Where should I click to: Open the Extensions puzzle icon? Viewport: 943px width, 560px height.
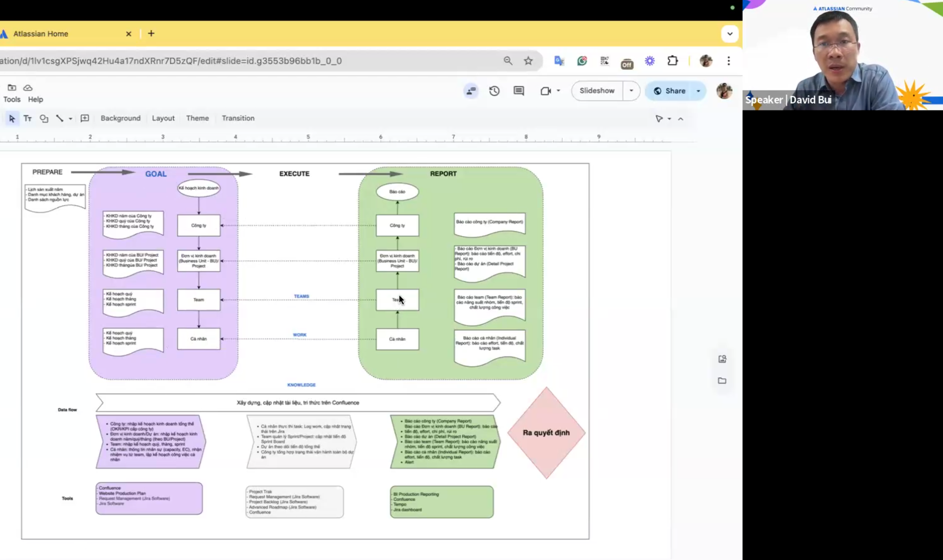[x=673, y=61]
